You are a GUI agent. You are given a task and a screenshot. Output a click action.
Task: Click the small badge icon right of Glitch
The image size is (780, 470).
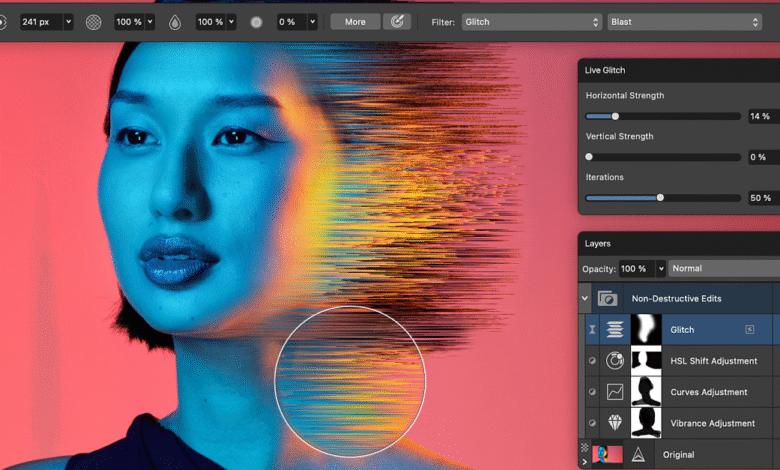click(x=750, y=329)
